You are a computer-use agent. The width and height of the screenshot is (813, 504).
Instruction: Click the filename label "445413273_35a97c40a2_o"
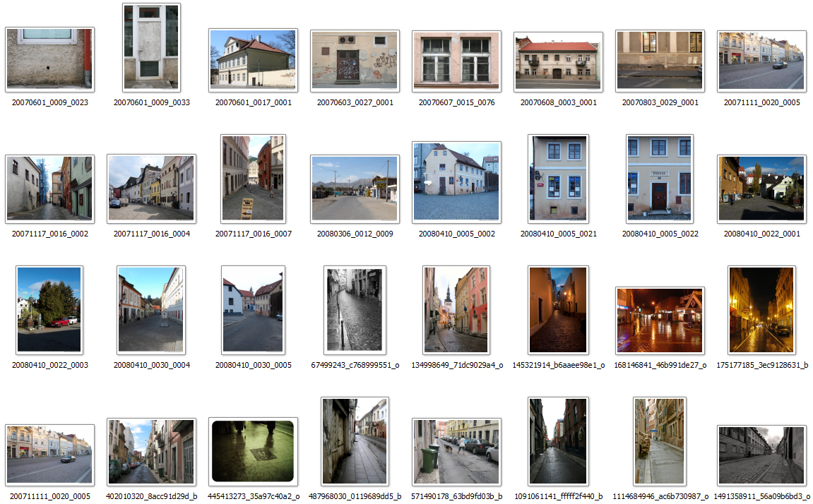click(x=254, y=496)
